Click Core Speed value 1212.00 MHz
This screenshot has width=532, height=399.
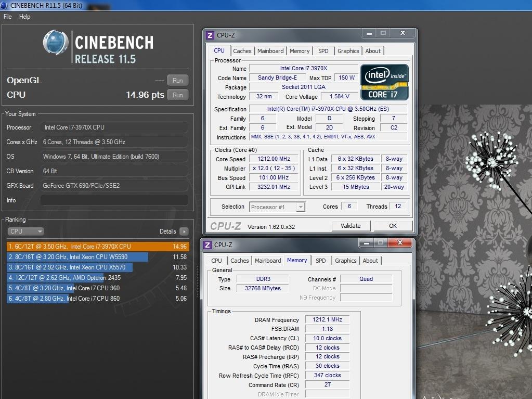(x=274, y=159)
